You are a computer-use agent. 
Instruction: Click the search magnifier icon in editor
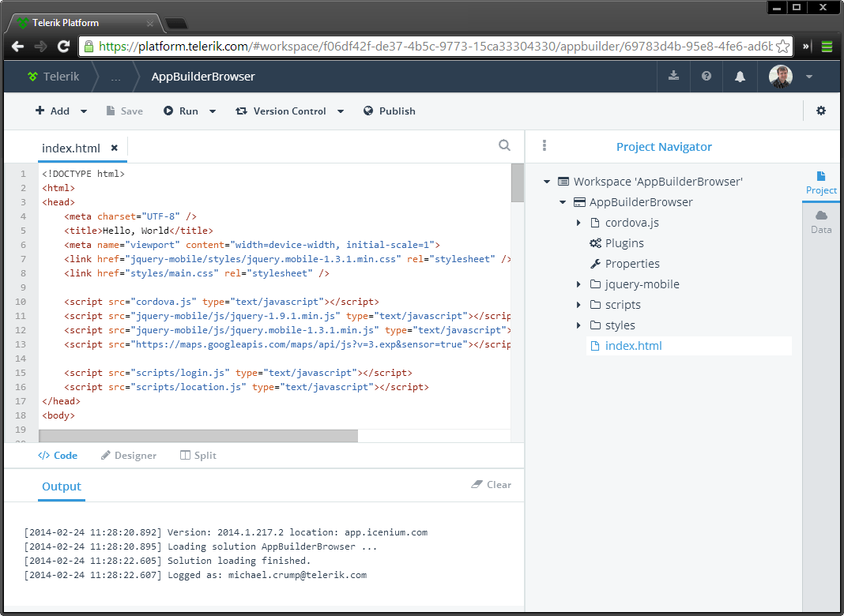click(504, 145)
